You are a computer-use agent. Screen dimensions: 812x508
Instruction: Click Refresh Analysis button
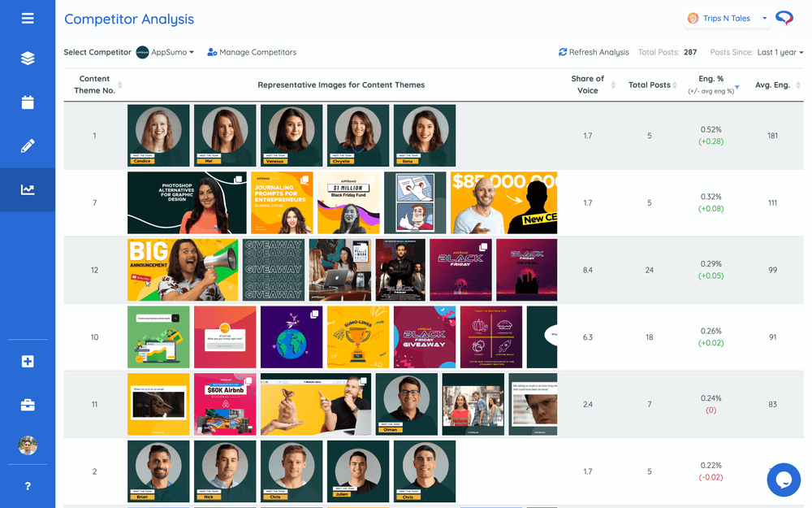click(x=594, y=52)
